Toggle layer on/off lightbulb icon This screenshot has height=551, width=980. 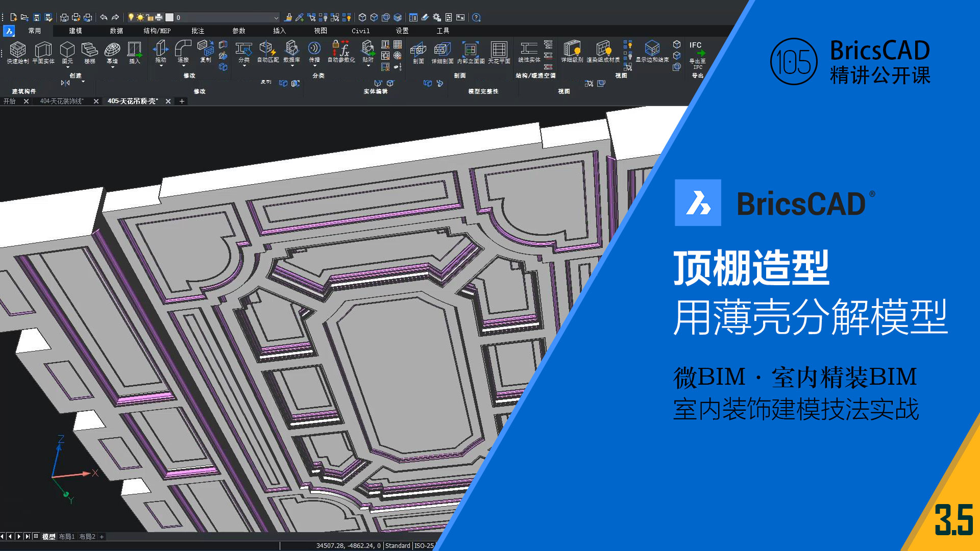pos(131,17)
